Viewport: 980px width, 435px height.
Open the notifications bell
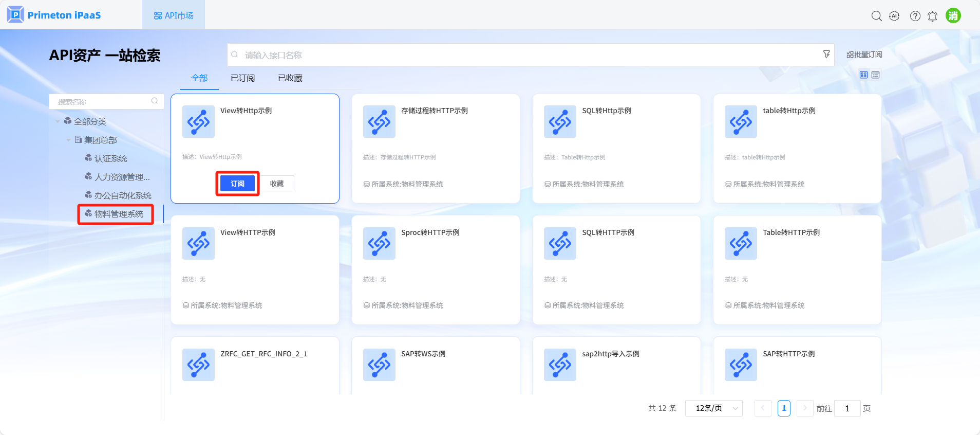(933, 16)
